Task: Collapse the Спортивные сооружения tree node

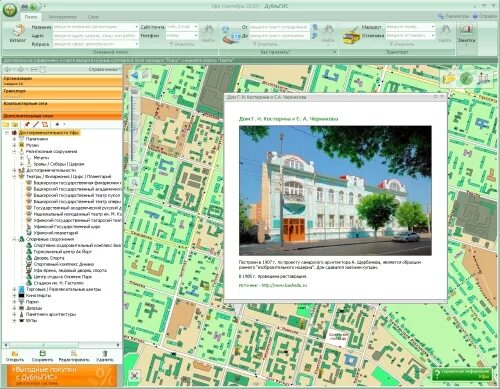Action: pyautogui.click(x=14, y=239)
